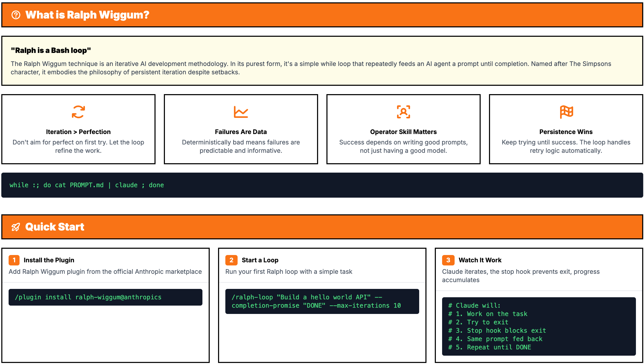Viewport: 644px width, 364px height.
Task: Click the operator person scan icon
Action: click(x=403, y=112)
